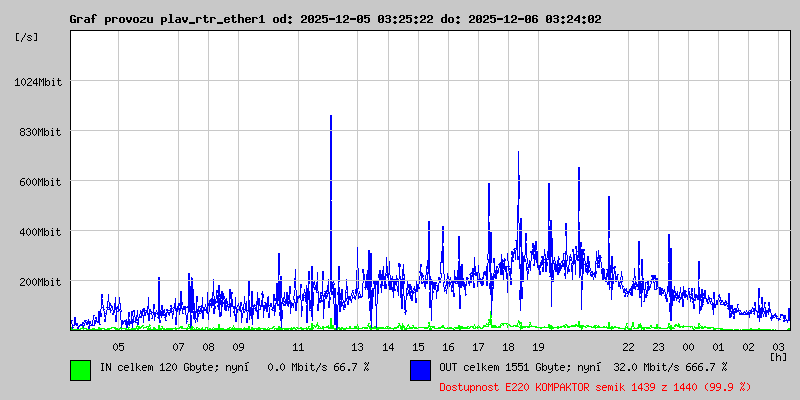800x400 pixels.
Task: Click the 19 hour mark on the time axis
Action: (538, 347)
